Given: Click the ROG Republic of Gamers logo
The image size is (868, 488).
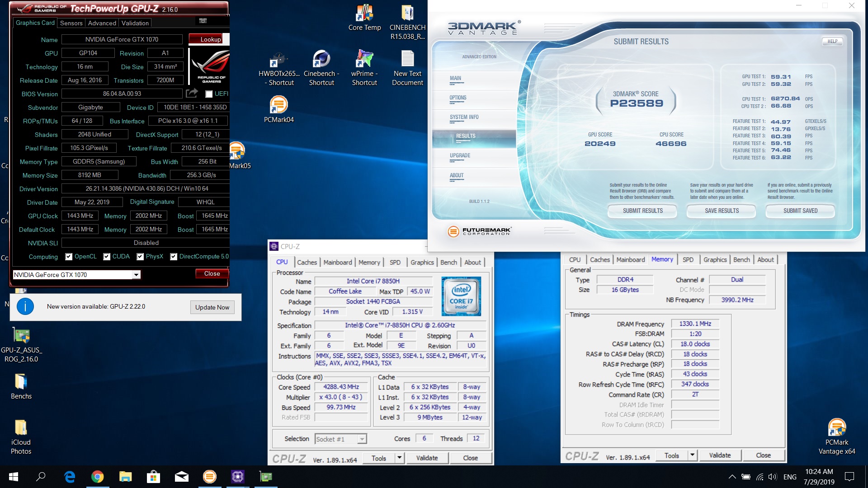Looking at the screenshot, I should tap(209, 66).
